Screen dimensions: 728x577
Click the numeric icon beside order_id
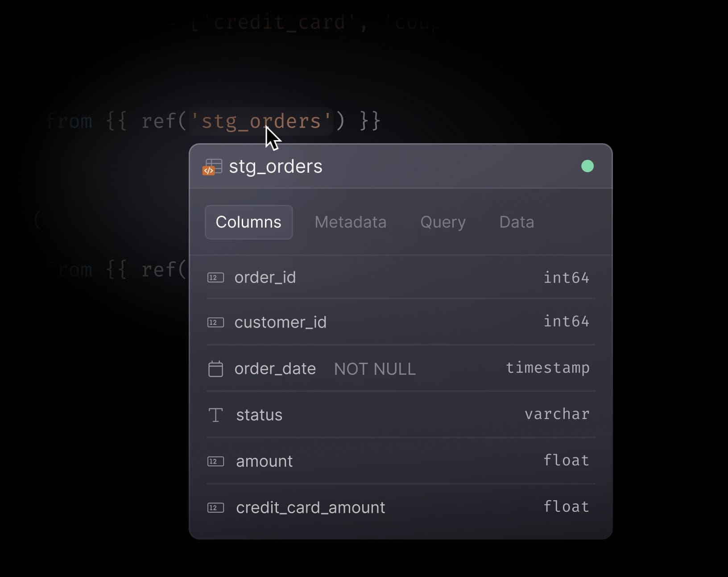[215, 278]
